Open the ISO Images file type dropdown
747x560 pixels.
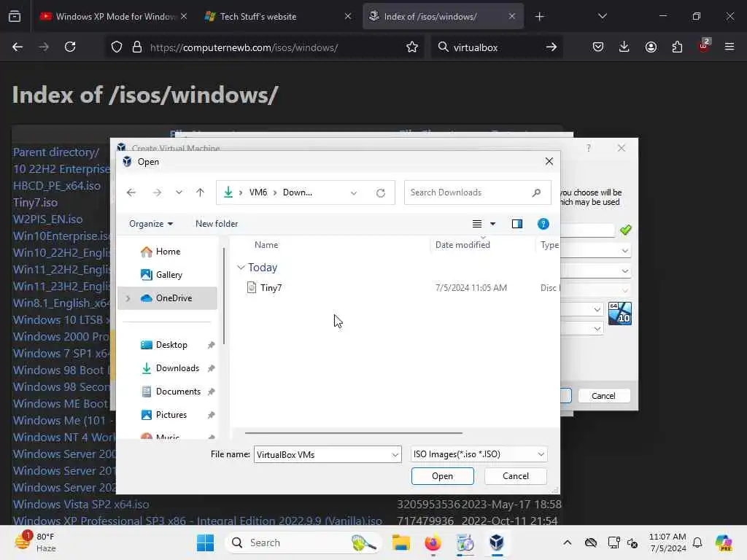click(479, 454)
